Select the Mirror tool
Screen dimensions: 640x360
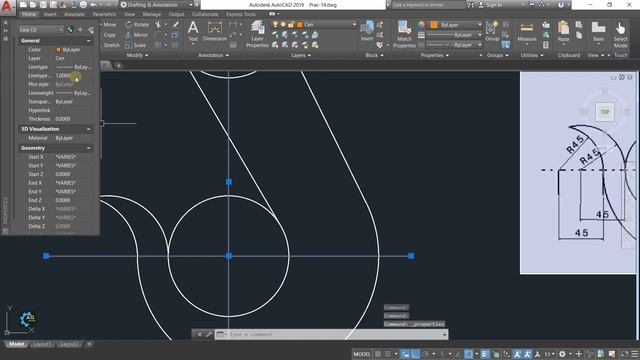137,35
